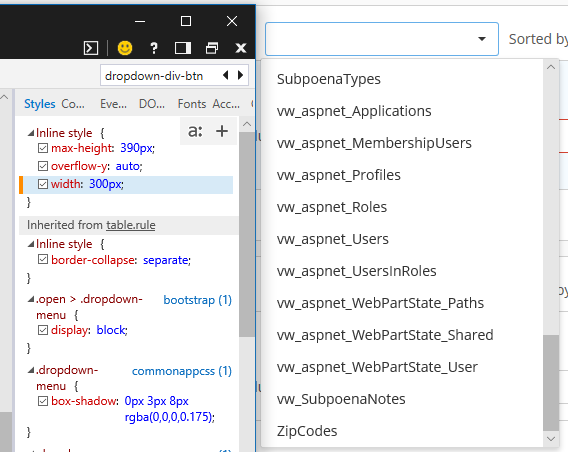
Task: Go to previous search result arrow
Action: pos(226,75)
